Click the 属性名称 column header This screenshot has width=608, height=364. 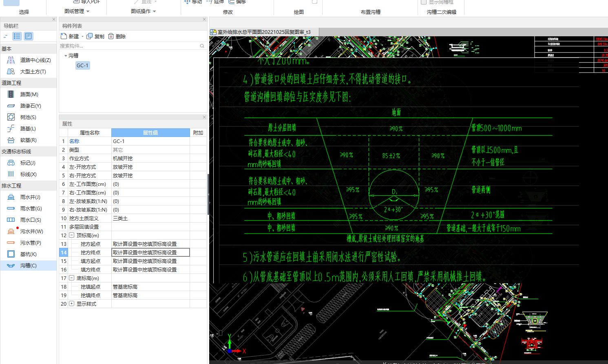(x=89, y=132)
